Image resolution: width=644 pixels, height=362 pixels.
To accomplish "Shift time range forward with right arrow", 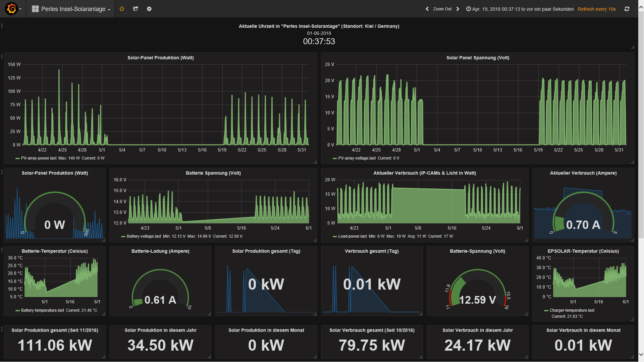I will 458,9.
